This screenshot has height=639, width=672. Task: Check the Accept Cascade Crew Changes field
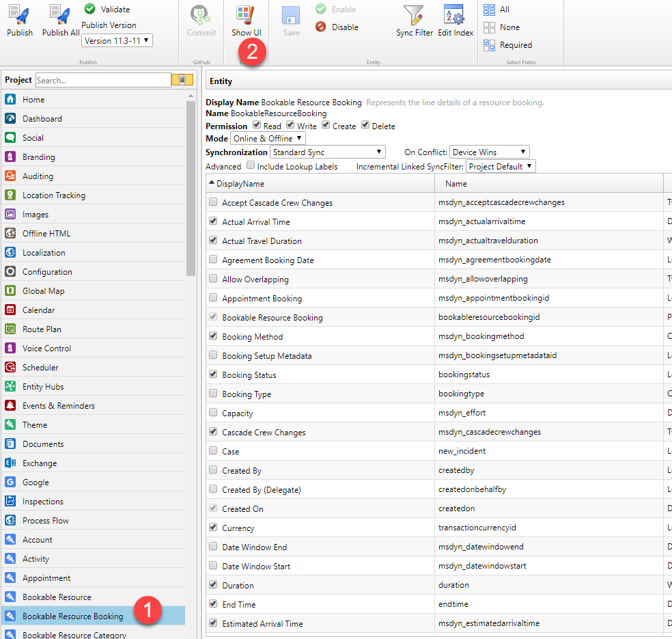[x=212, y=202]
